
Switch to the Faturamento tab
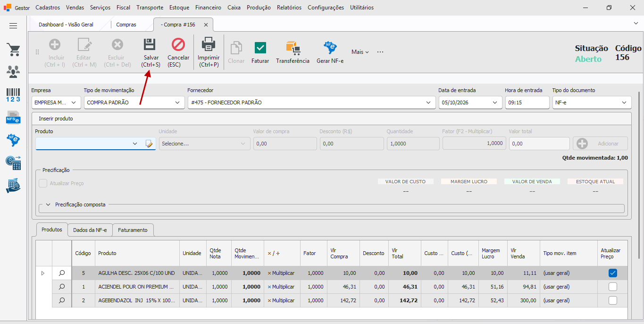(133, 230)
